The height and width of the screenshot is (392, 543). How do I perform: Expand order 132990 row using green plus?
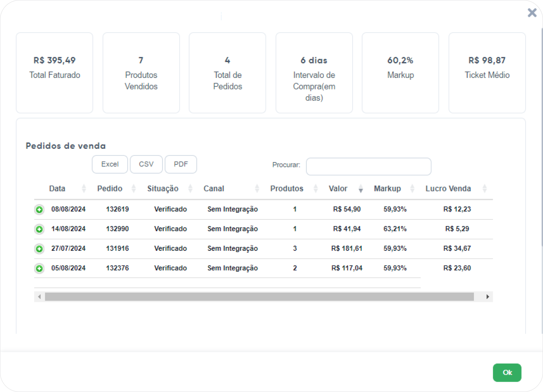click(39, 229)
